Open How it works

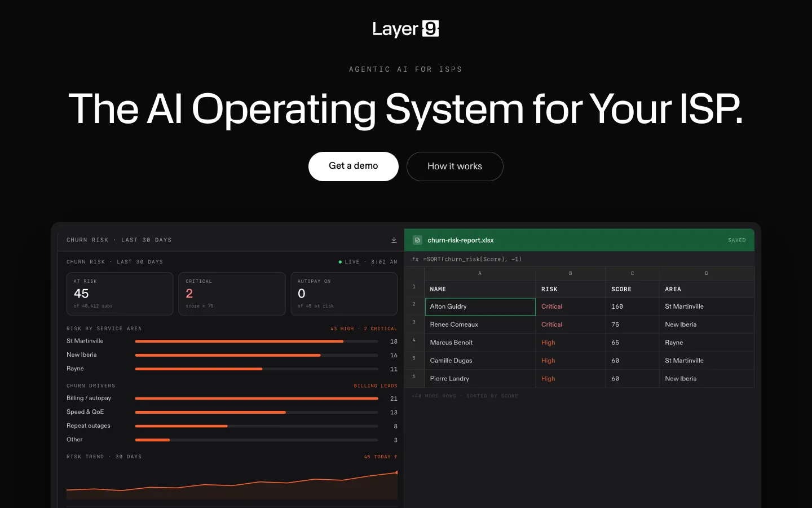point(454,167)
